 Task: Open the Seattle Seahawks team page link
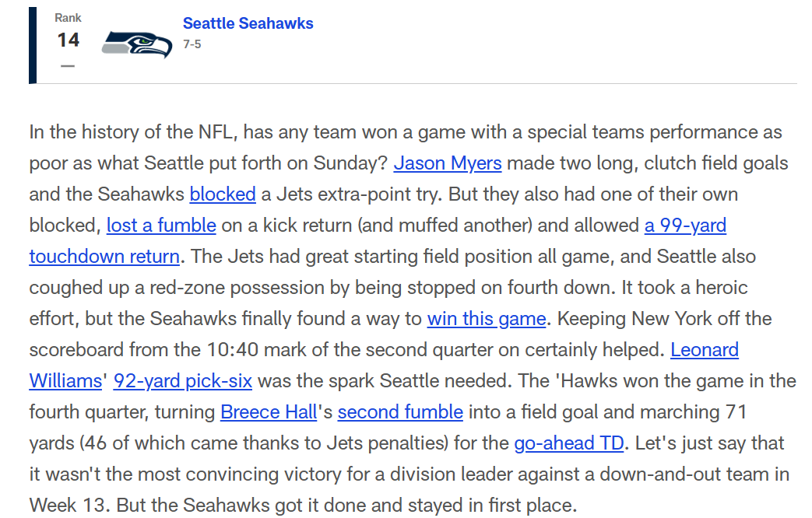click(x=248, y=24)
